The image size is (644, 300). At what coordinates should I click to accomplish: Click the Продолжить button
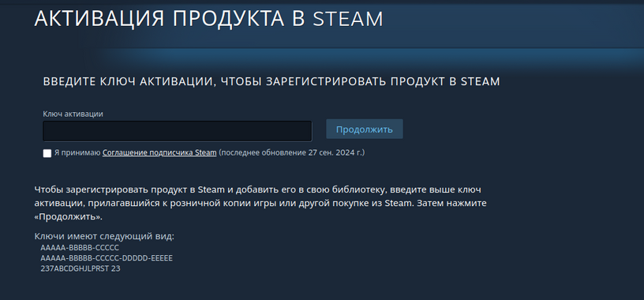click(x=365, y=129)
